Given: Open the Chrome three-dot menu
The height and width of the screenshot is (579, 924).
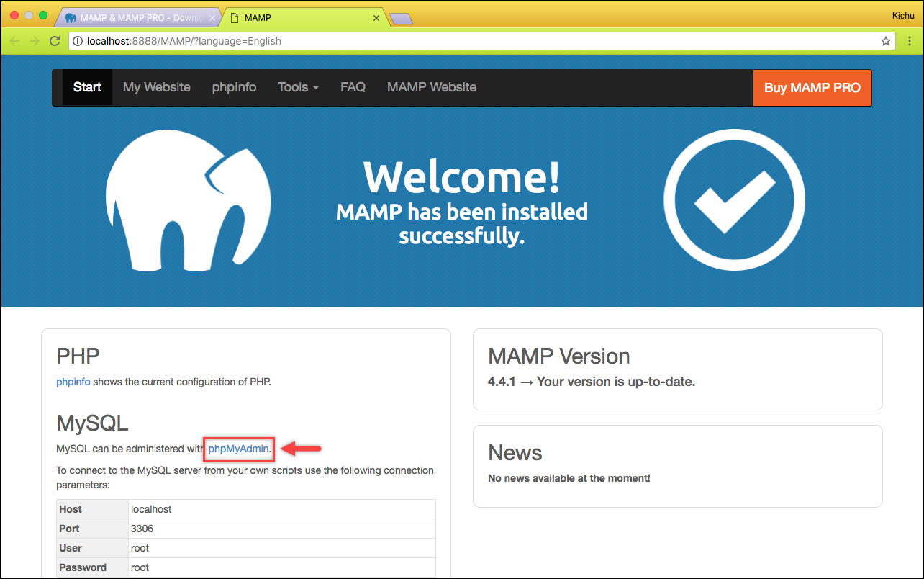Looking at the screenshot, I should point(910,41).
